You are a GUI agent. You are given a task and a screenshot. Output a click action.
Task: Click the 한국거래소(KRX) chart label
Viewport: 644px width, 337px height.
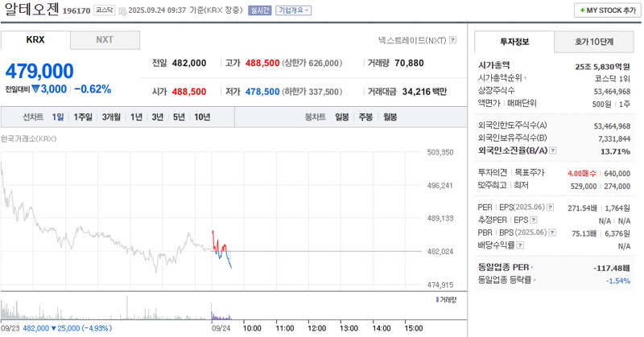[28, 138]
